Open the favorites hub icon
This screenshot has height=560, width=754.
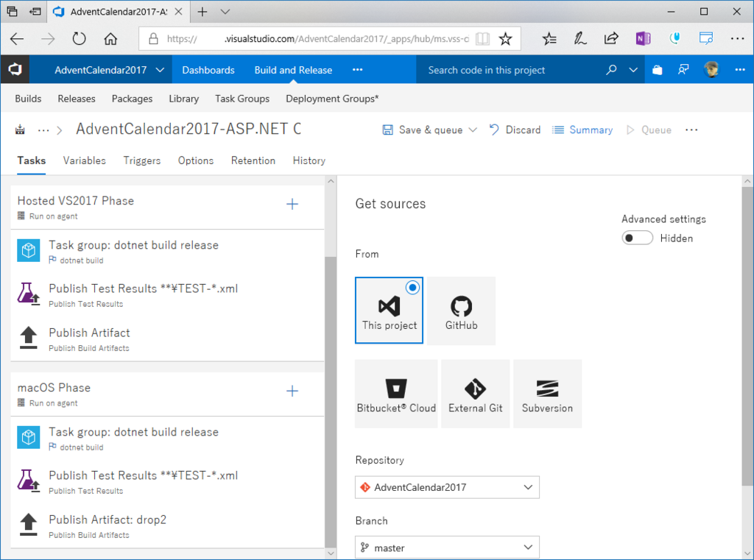coord(549,39)
